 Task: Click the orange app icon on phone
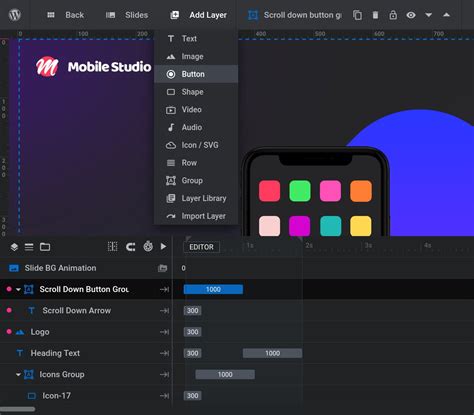361,191
